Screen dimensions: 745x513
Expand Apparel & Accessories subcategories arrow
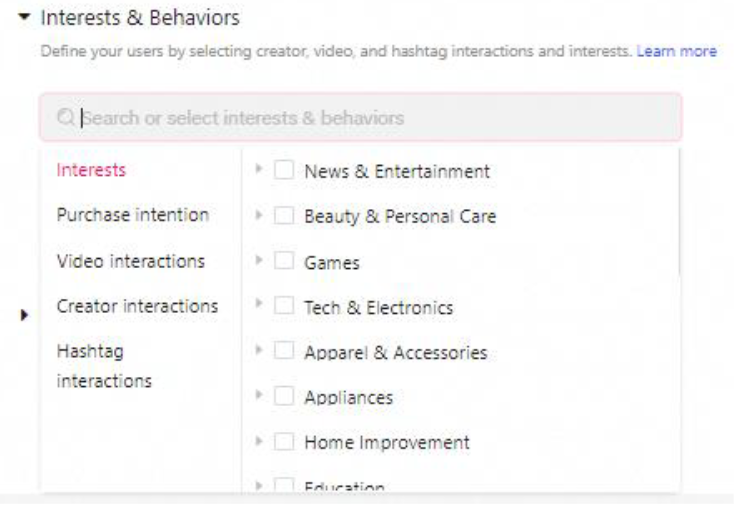pyautogui.click(x=260, y=351)
